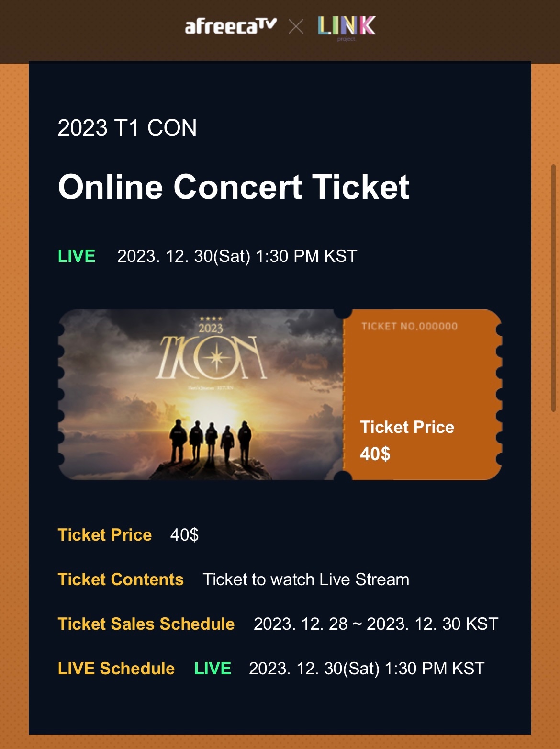Image resolution: width=560 pixels, height=749 pixels.
Task: Click the "Online Concert Ticket" heading
Action: coord(234,187)
